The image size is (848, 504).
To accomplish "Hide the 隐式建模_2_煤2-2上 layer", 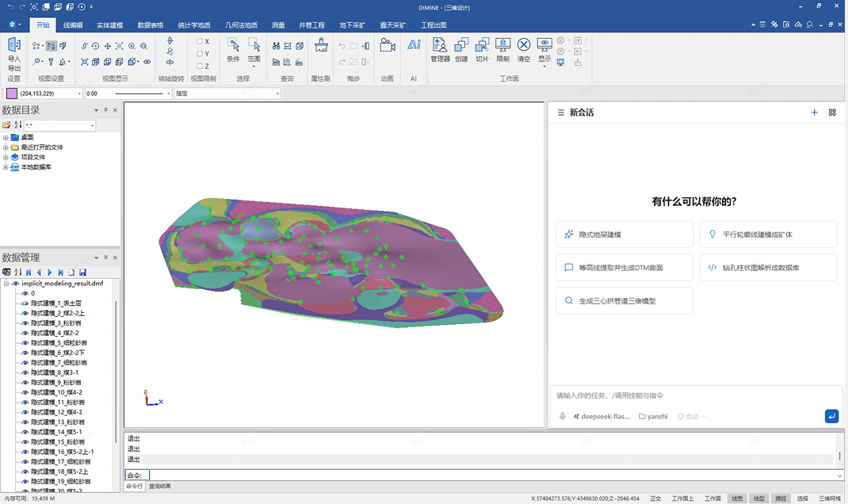I will pyautogui.click(x=25, y=313).
